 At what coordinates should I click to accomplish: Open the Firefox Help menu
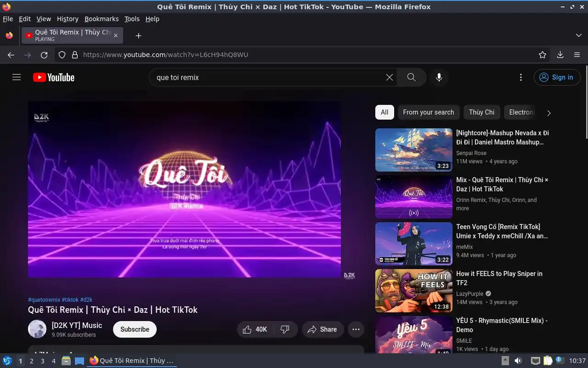[x=152, y=19]
